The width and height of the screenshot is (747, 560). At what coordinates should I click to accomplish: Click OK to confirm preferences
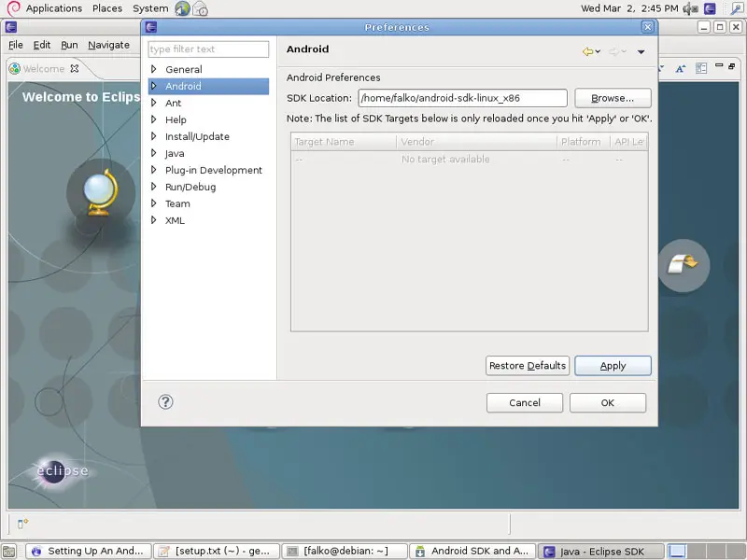pos(608,403)
